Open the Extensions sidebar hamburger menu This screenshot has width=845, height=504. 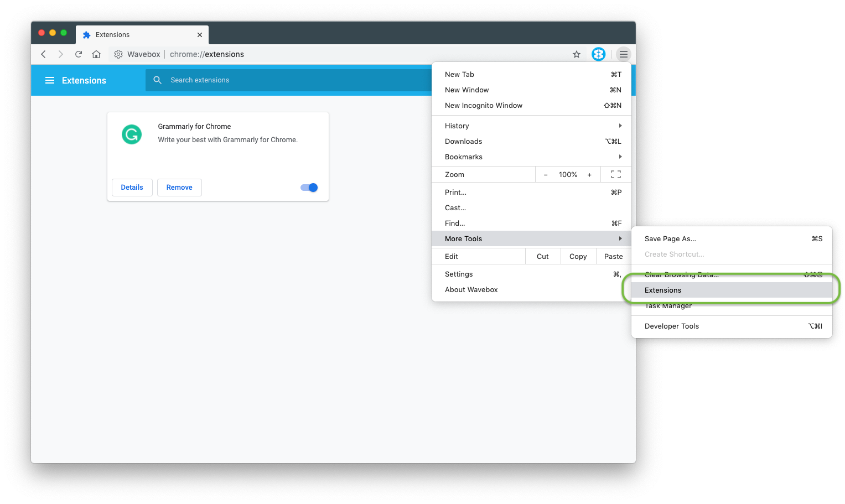click(50, 80)
